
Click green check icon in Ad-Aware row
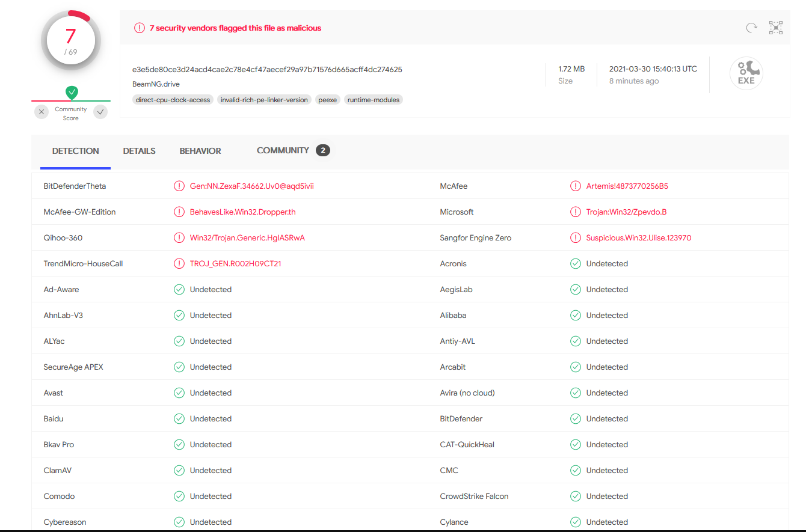pos(179,290)
